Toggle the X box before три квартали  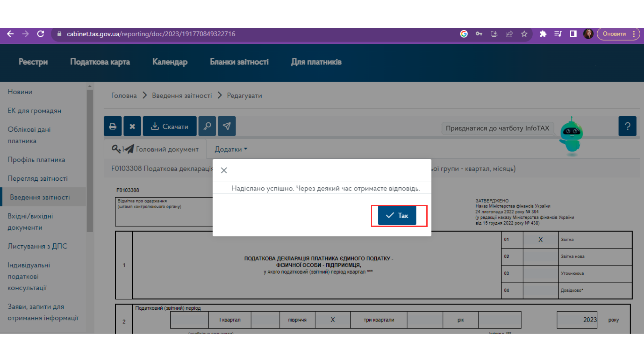[x=333, y=320]
